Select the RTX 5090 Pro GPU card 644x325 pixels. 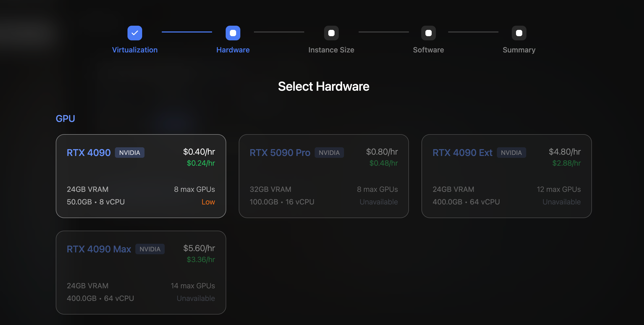(x=324, y=176)
